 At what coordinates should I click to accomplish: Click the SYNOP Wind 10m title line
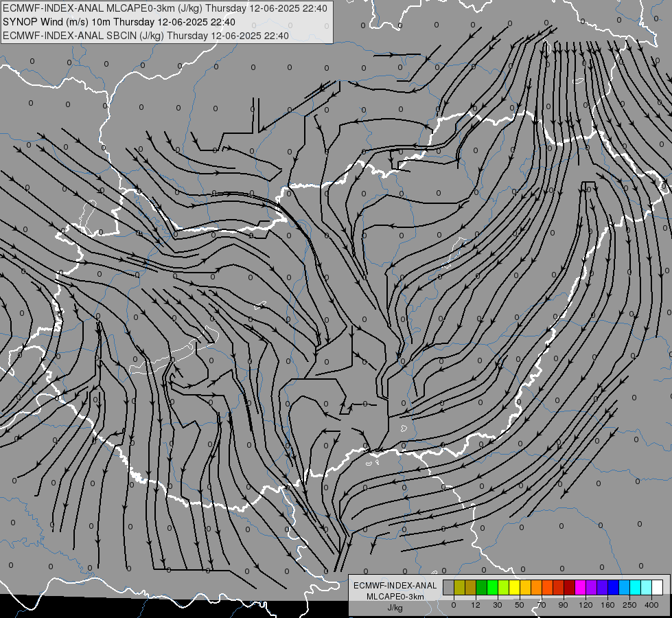point(119,22)
